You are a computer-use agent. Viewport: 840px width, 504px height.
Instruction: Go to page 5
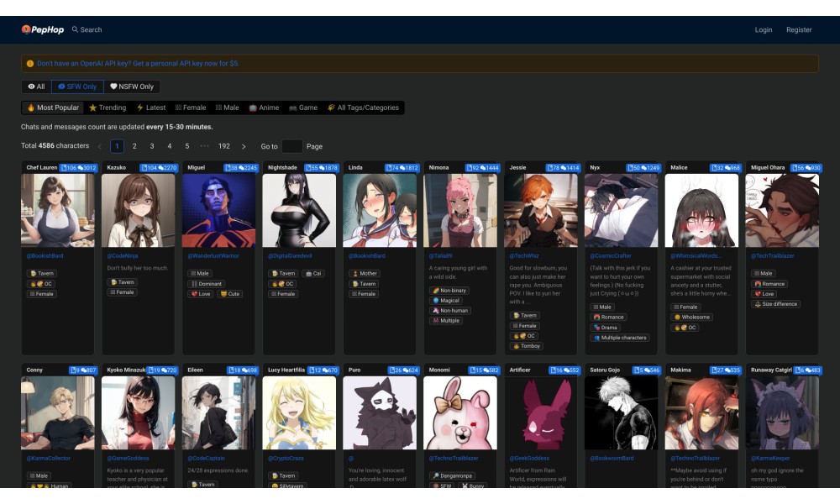click(x=187, y=146)
